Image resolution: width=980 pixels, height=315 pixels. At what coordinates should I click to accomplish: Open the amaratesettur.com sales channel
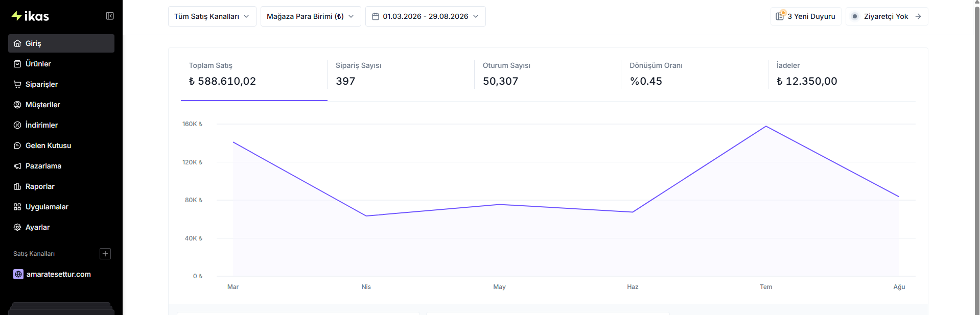click(61, 274)
